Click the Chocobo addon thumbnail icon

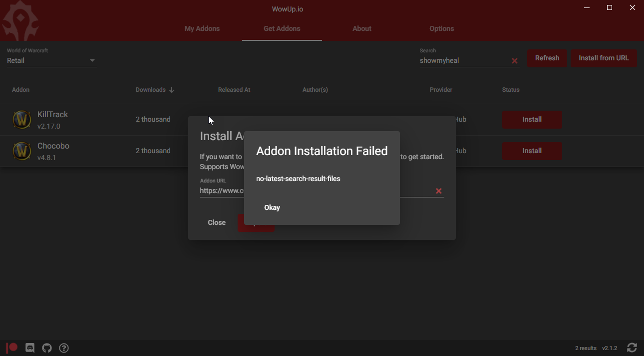pos(22,151)
